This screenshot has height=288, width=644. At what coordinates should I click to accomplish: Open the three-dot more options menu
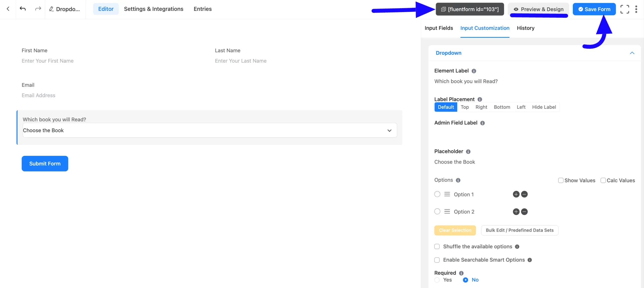636,9
